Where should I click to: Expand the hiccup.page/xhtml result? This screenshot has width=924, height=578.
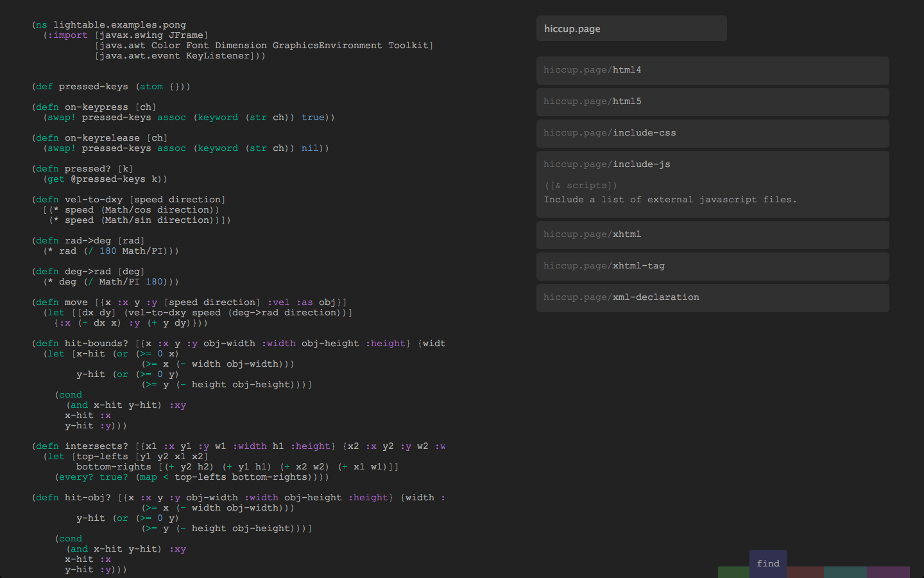pos(712,234)
